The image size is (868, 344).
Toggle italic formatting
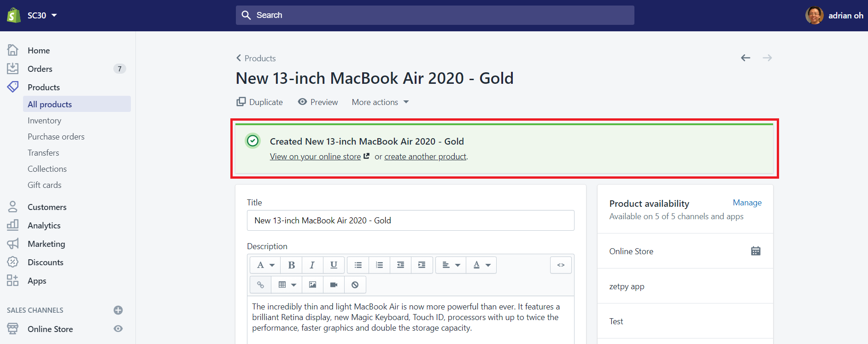[x=312, y=265]
